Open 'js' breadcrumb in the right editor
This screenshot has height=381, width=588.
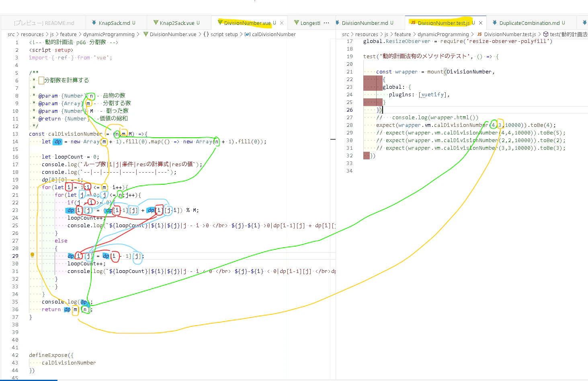[x=386, y=35]
